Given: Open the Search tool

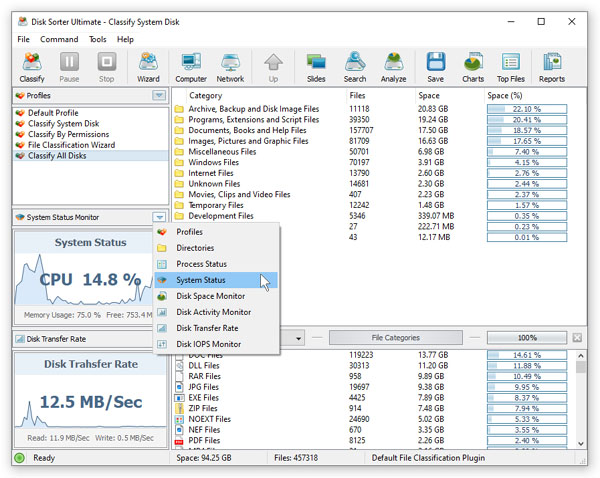Looking at the screenshot, I should coord(355,67).
